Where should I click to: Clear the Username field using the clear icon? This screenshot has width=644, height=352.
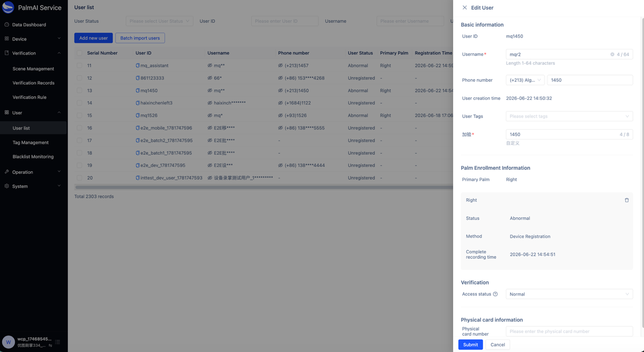click(612, 54)
